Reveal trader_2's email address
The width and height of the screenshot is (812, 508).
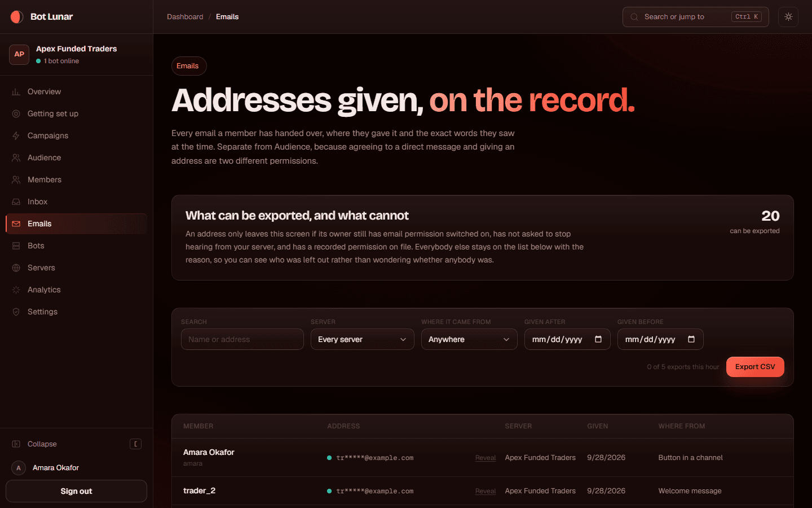pos(486,491)
